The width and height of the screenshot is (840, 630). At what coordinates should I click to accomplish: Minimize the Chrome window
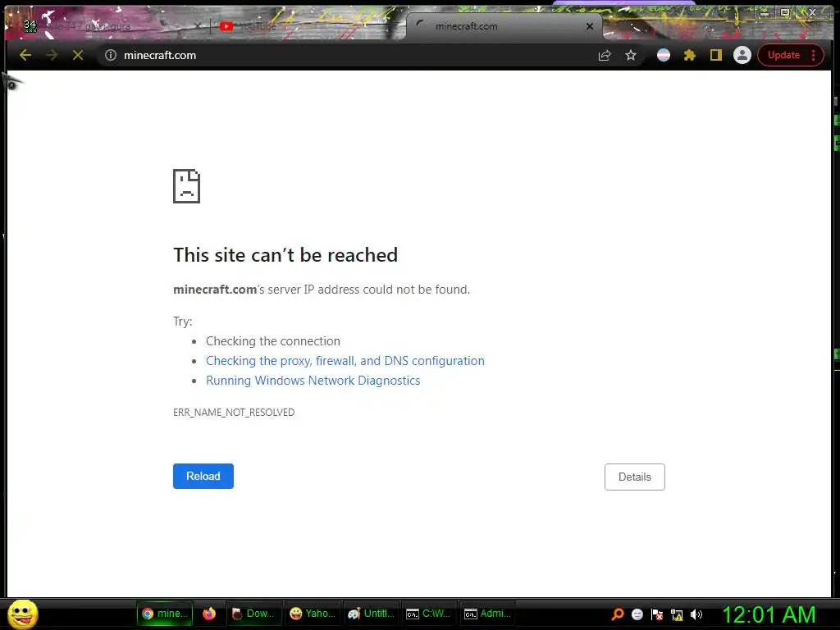[x=765, y=12]
